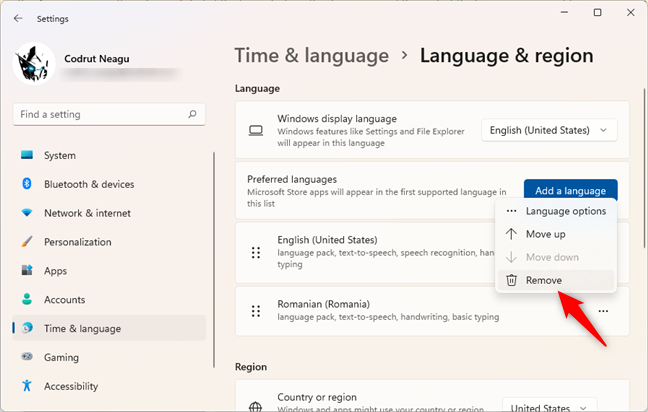Click the sidebar navigation scrollbar
The height and width of the screenshot is (412, 648).
pyautogui.click(x=214, y=260)
